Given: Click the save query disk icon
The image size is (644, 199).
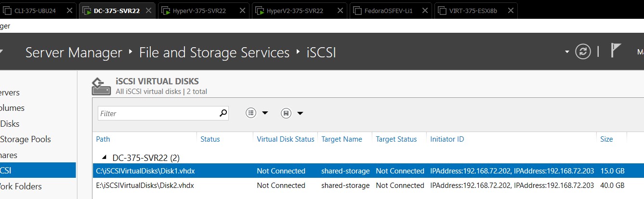Looking at the screenshot, I should click(x=286, y=113).
